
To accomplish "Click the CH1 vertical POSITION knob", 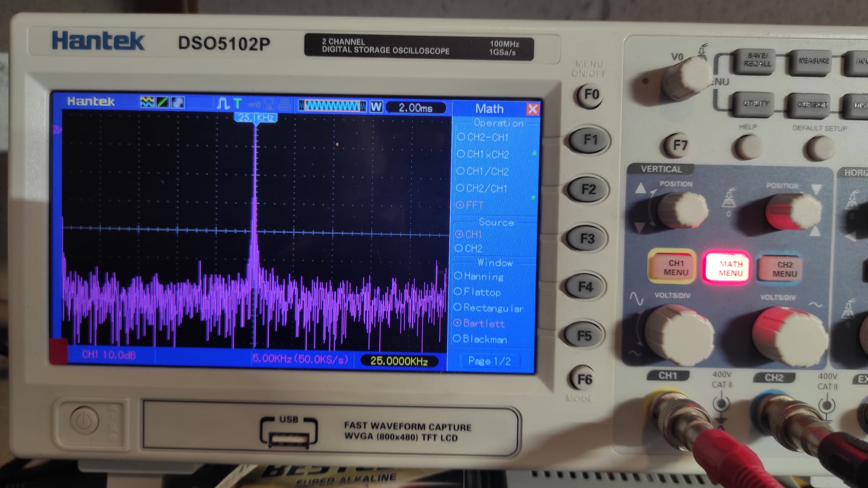I will [682, 211].
